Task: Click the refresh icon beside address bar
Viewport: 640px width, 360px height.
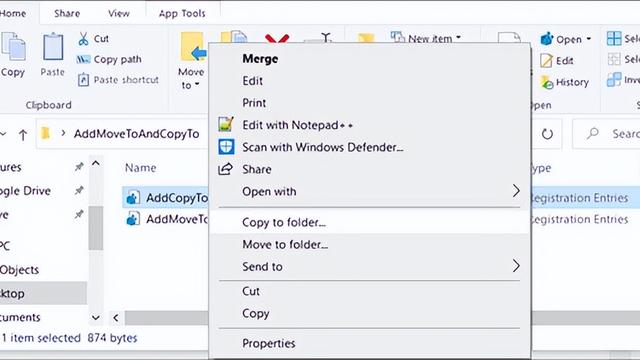Action: [547, 134]
